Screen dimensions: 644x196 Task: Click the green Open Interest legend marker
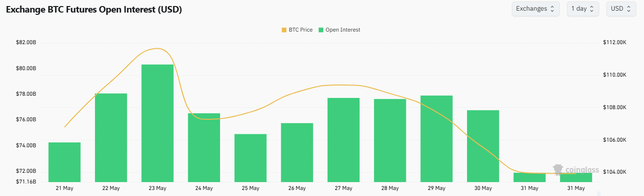click(321, 30)
